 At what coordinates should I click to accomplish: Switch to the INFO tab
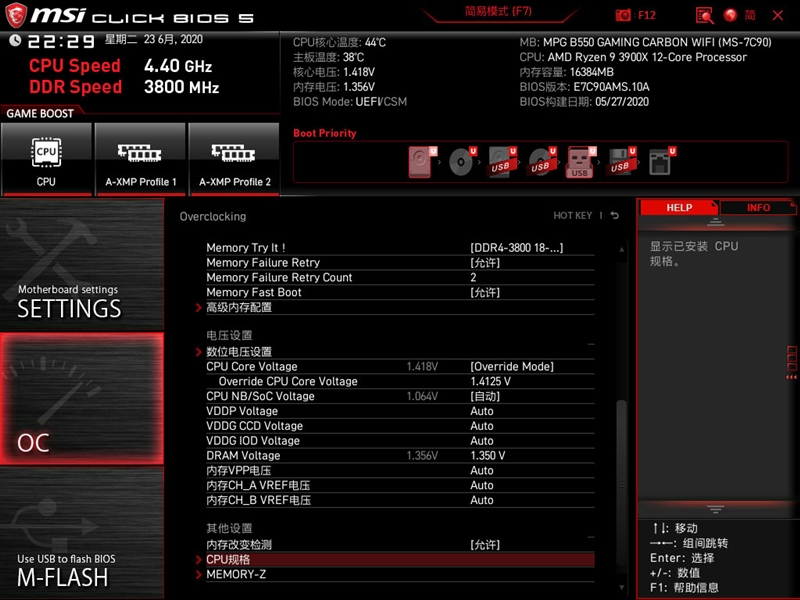pos(759,207)
